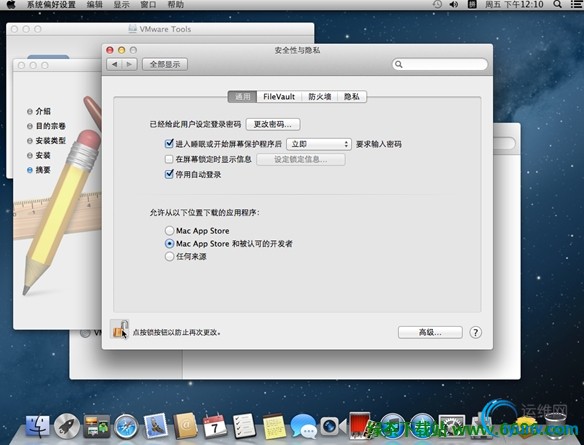The height and width of the screenshot is (445, 584).
Task: Open the Apple menu
Action: click(11, 4)
